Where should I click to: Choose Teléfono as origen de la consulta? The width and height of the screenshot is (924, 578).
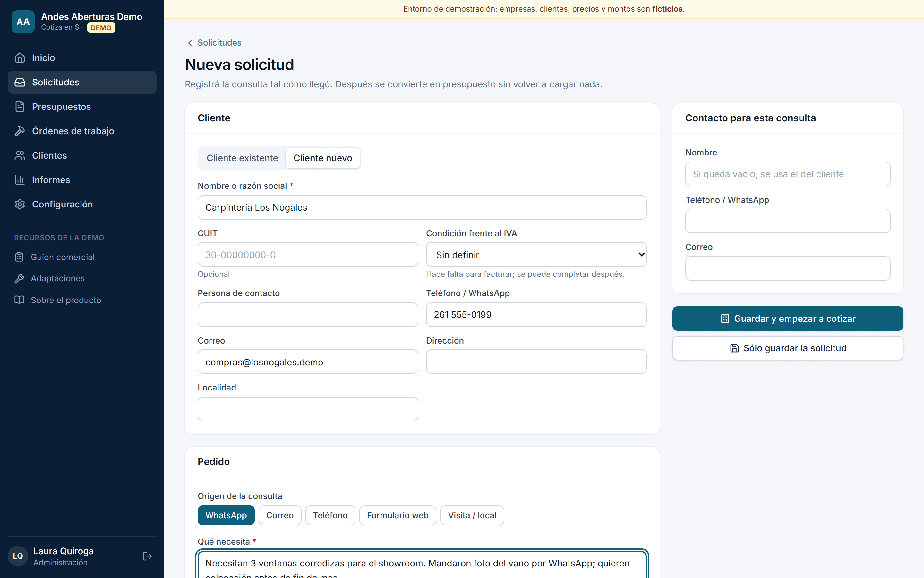pos(330,515)
